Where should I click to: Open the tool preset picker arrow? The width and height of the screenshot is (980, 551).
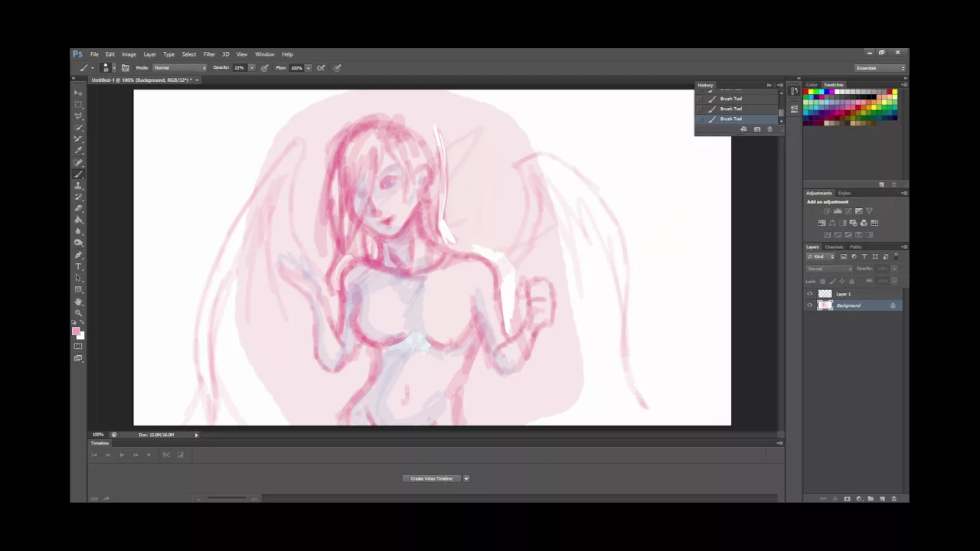coord(93,67)
